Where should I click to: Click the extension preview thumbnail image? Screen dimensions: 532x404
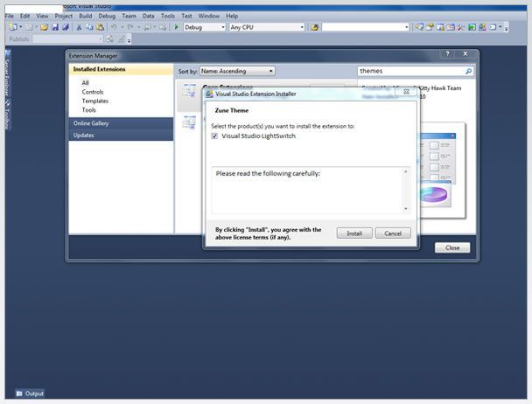(443, 170)
